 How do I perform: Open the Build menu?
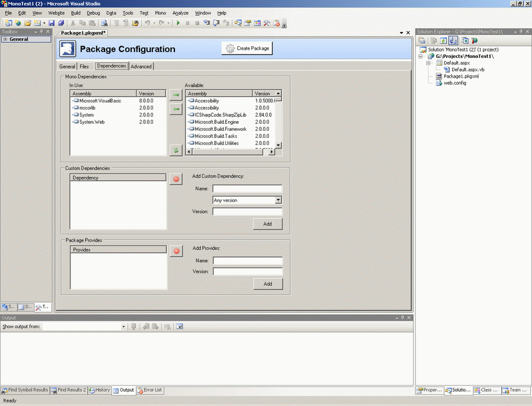click(x=76, y=13)
